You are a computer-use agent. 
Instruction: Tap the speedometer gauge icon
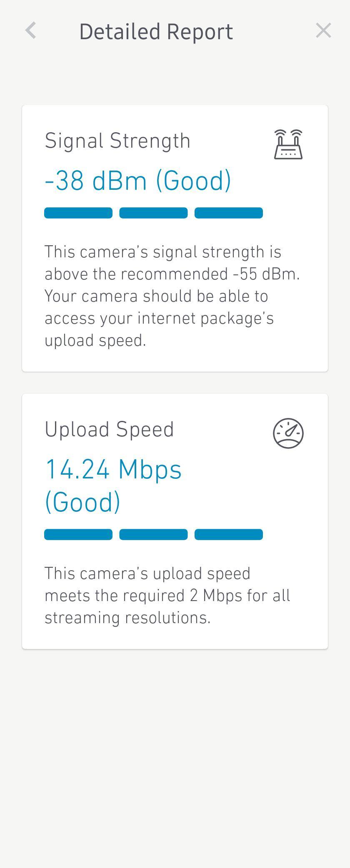288,433
